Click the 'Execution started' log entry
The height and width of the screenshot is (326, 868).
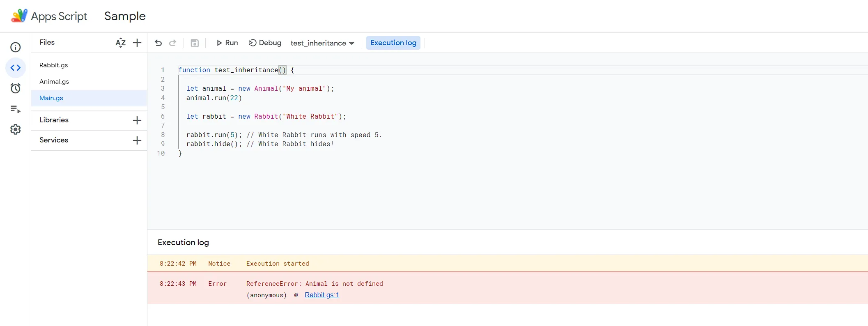point(278,264)
